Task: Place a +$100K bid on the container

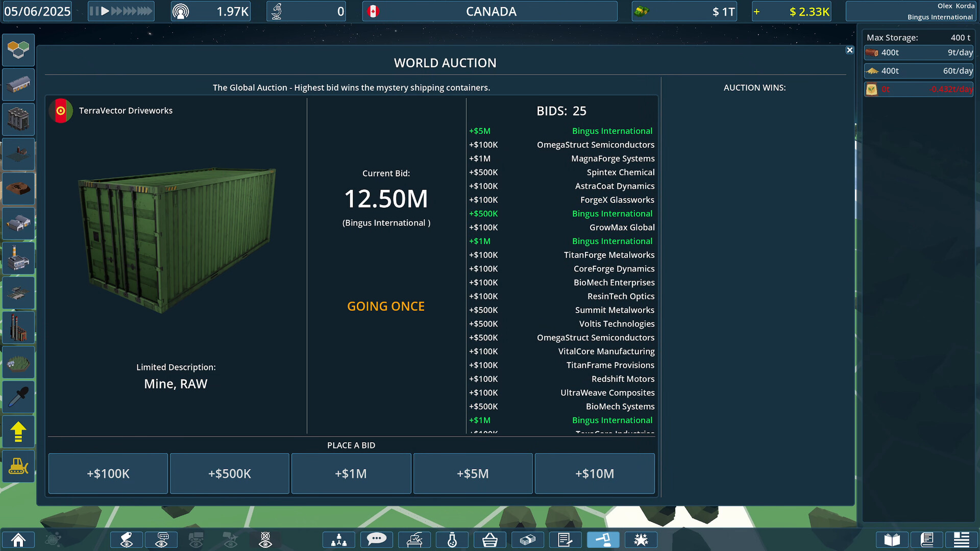Action: click(x=108, y=473)
